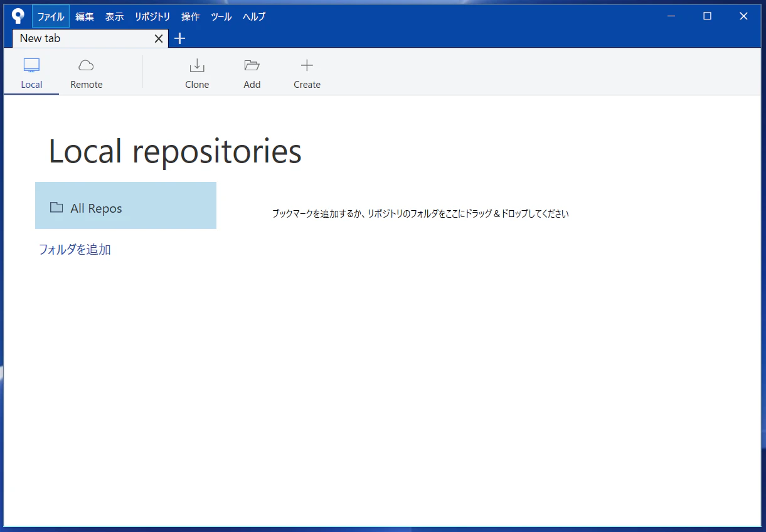Select the New tab tab
This screenshot has height=532, width=766.
pos(90,38)
